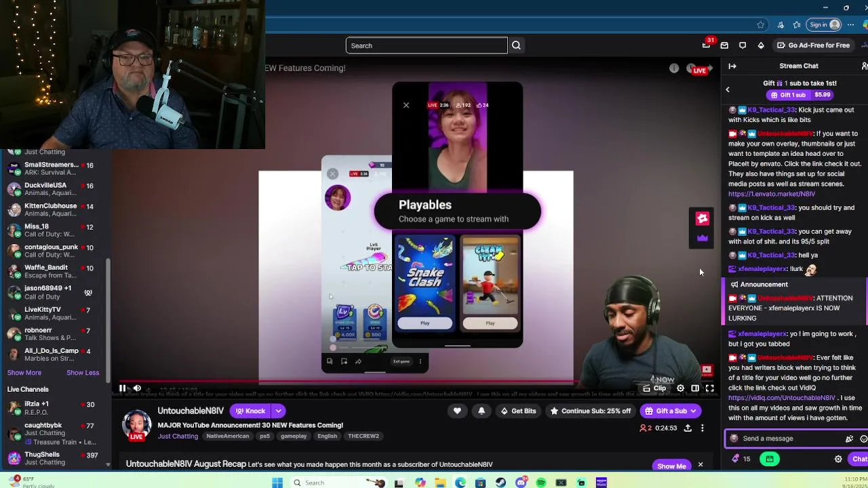The image size is (868, 488).
Task: Expand the dropdown arrow beside Knock
Action: [278, 411]
